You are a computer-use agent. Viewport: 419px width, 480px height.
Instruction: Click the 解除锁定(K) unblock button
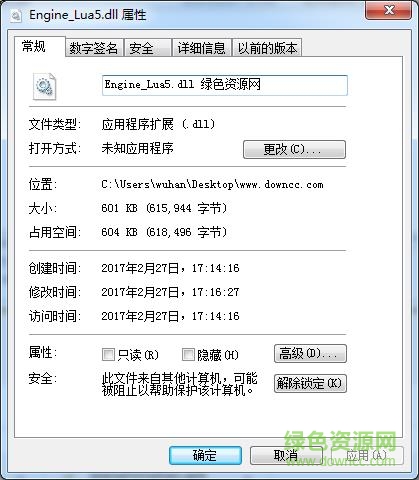pos(310,383)
